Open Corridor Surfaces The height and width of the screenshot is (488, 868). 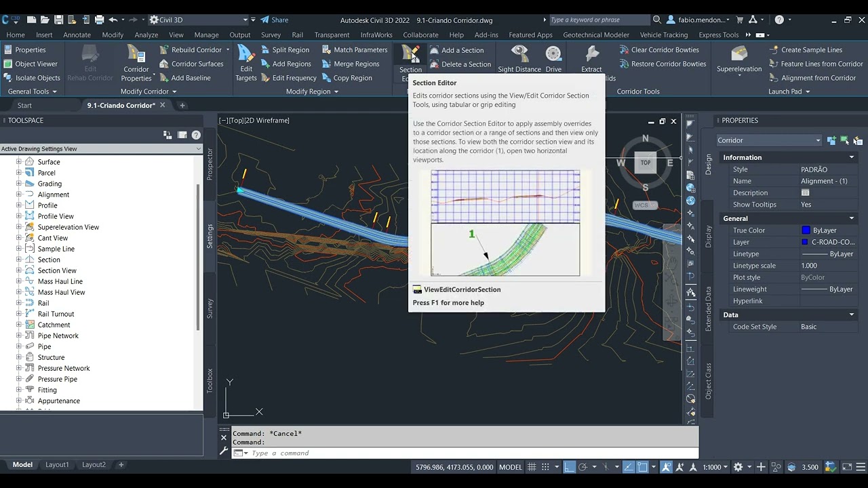tap(191, 64)
